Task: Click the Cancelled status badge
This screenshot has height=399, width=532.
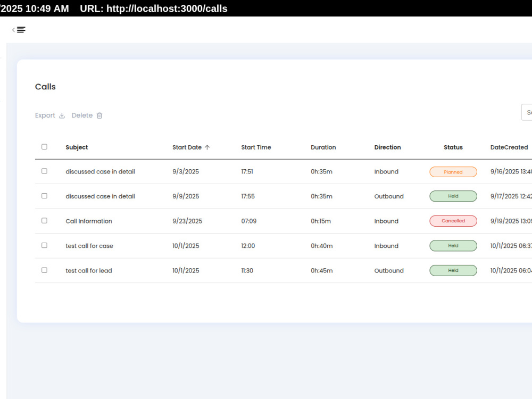Action: pyautogui.click(x=453, y=221)
